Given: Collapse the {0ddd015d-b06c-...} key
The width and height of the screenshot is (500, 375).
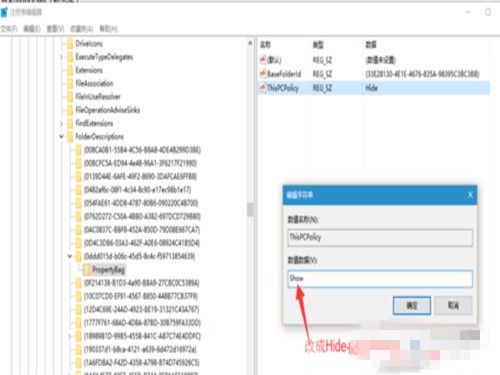Looking at the screenshot, I should (x=70, y=256).
